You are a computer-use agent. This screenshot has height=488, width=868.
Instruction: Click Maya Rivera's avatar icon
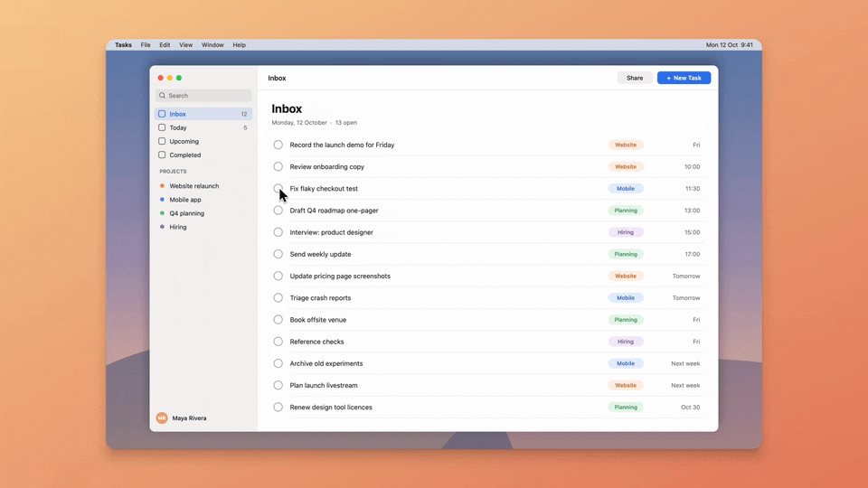pos(162,418)
